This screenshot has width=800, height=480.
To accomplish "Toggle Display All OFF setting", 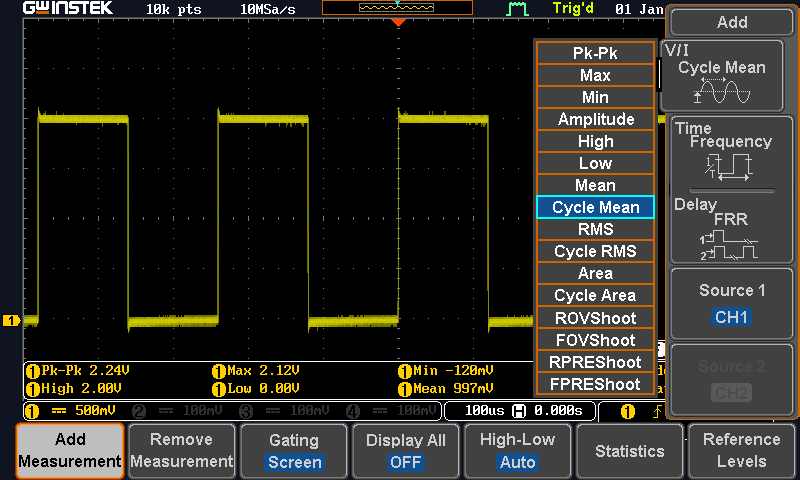I will pos(407,451).
